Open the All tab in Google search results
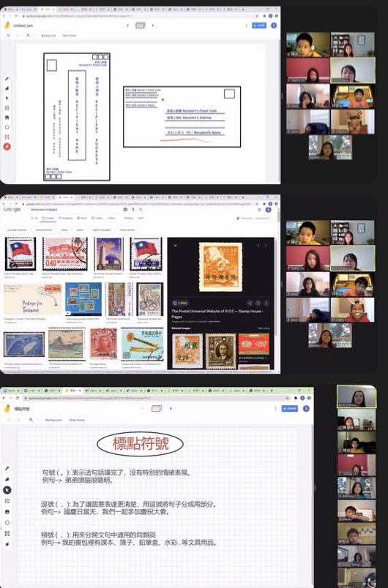 (34, 218)
